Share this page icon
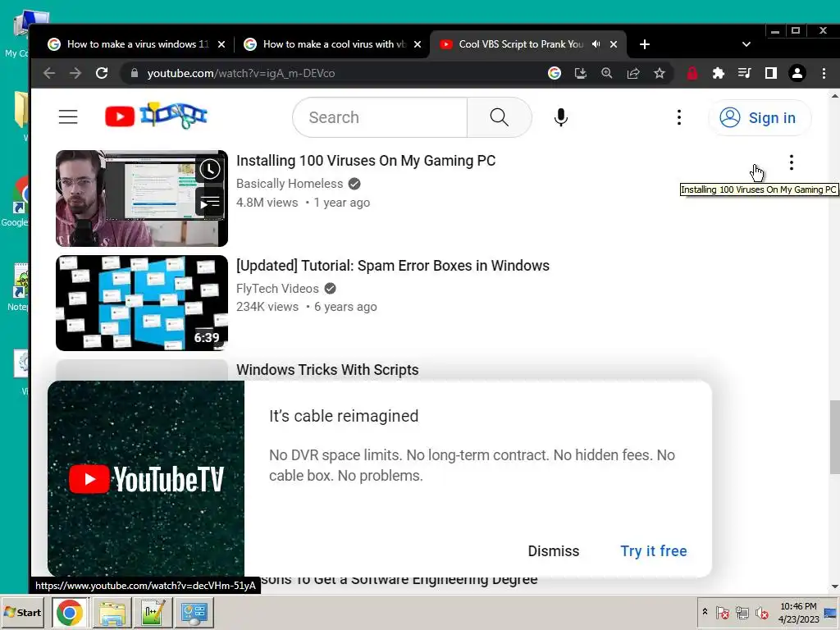The height and width of the screenshot is (630, 840). 633,73
